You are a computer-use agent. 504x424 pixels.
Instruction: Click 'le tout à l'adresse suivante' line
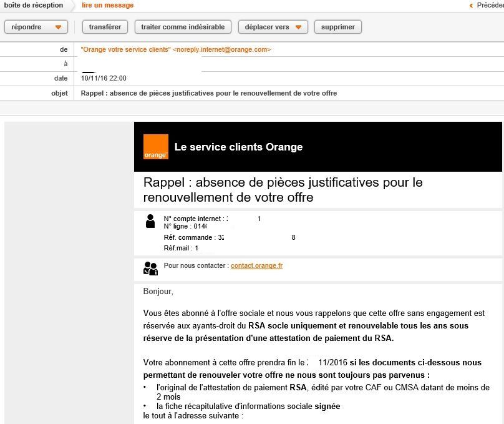pyautogui.click(x=193, y=416)
